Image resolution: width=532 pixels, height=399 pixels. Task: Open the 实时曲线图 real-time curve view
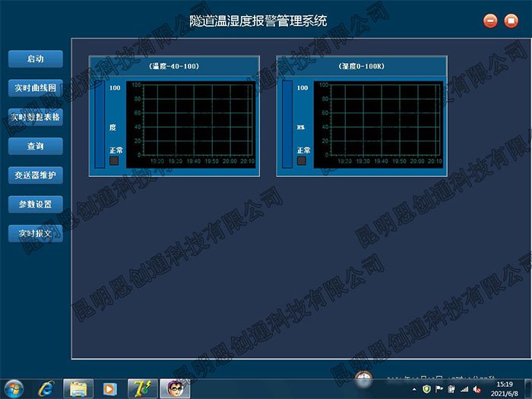click(x=35, y=88)
